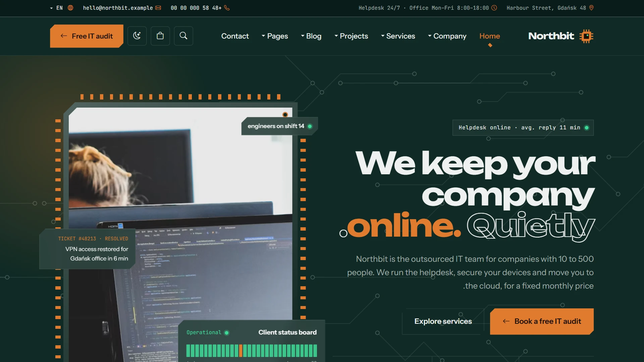Click the Helpdesk online status badge
644x362 pixels.
[523, 128]
